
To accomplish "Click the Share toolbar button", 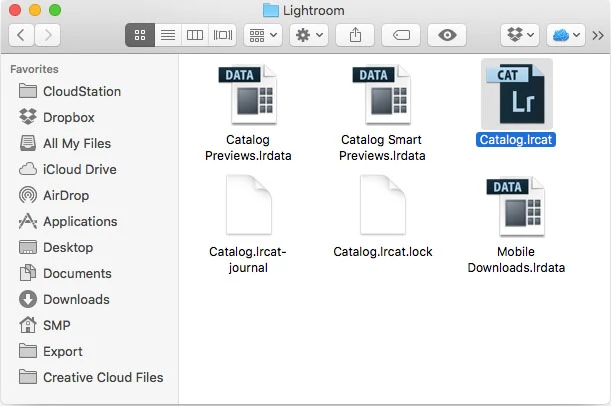I will point(355,35).
